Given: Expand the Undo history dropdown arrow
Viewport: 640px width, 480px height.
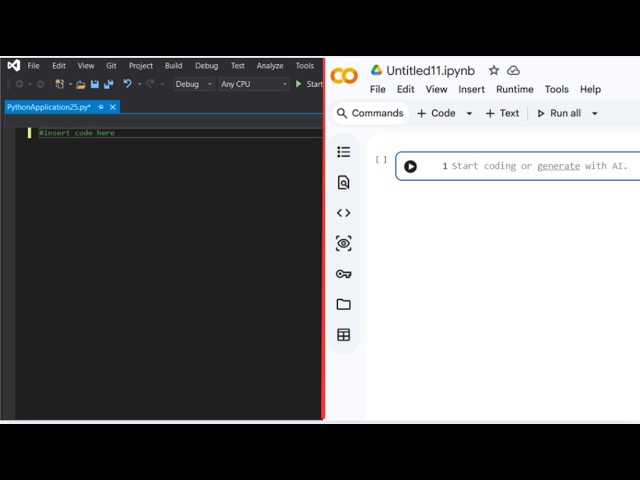Looking at the screenshot, I should (x=140, y=84).
